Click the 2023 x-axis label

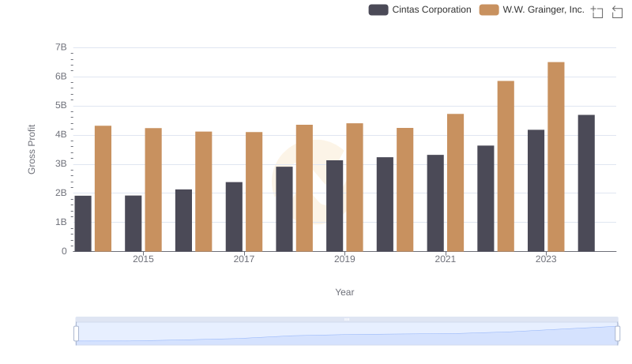(x=546, y=259)
